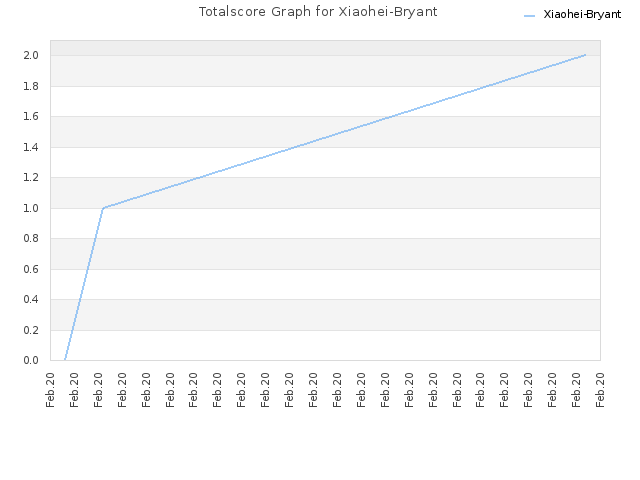Click the 1.0 y-axis label
The height and width of the screenshot is (480, 640).
pyautogui.click(x=31, y=208)
